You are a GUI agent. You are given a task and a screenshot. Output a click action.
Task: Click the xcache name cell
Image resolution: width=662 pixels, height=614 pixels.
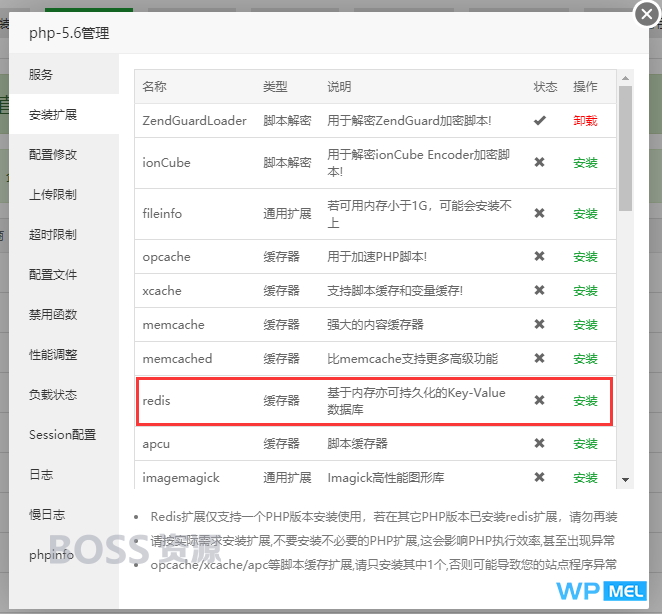(x=162, y=291)
